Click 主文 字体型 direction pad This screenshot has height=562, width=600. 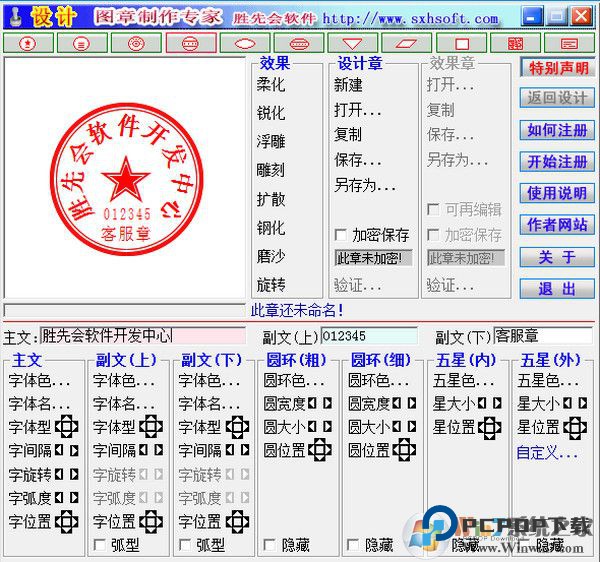tap(67, 427)
